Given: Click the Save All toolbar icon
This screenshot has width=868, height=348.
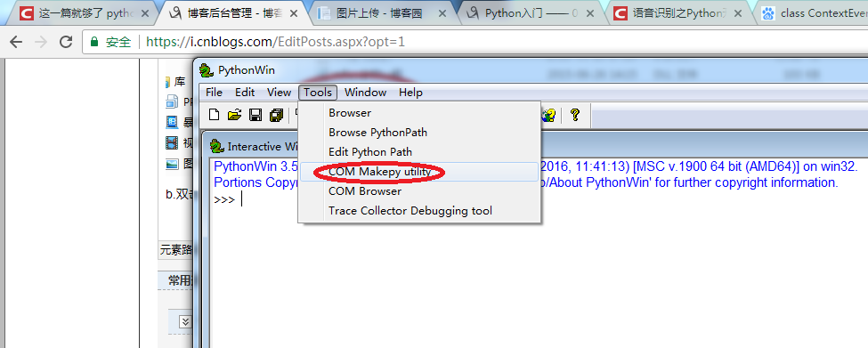Looking at the screenshot, I should pyautogui.click(x=276, y=115).
